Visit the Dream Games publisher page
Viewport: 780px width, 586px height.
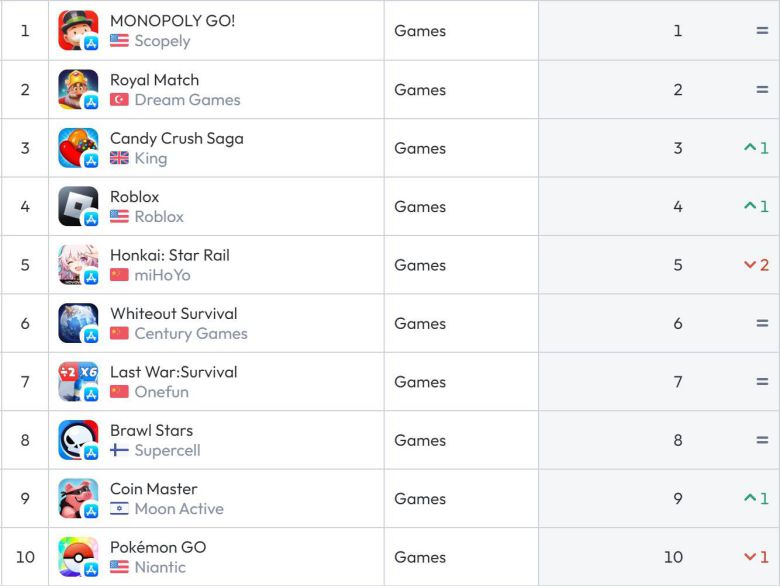[187, 100]
